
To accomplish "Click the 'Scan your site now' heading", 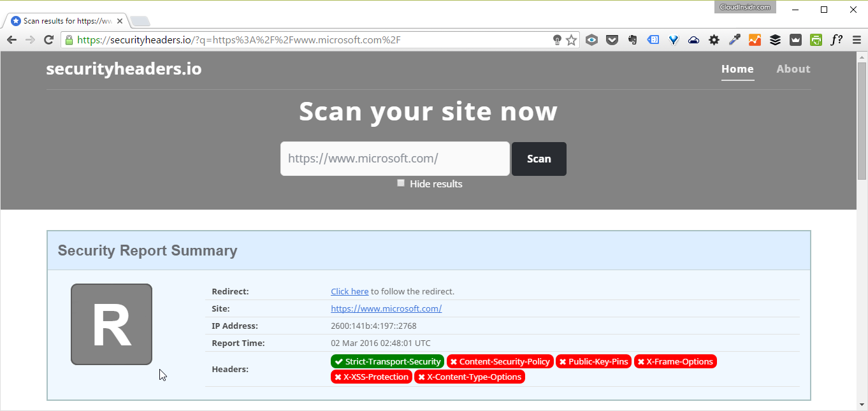I will (x=428, y=111).
